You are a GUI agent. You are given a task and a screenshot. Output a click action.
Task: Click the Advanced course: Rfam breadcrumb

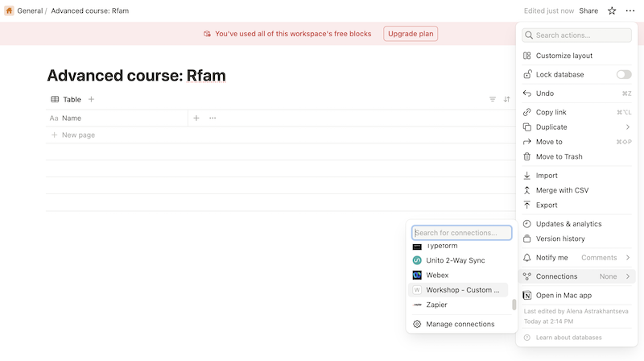point(89,10)
